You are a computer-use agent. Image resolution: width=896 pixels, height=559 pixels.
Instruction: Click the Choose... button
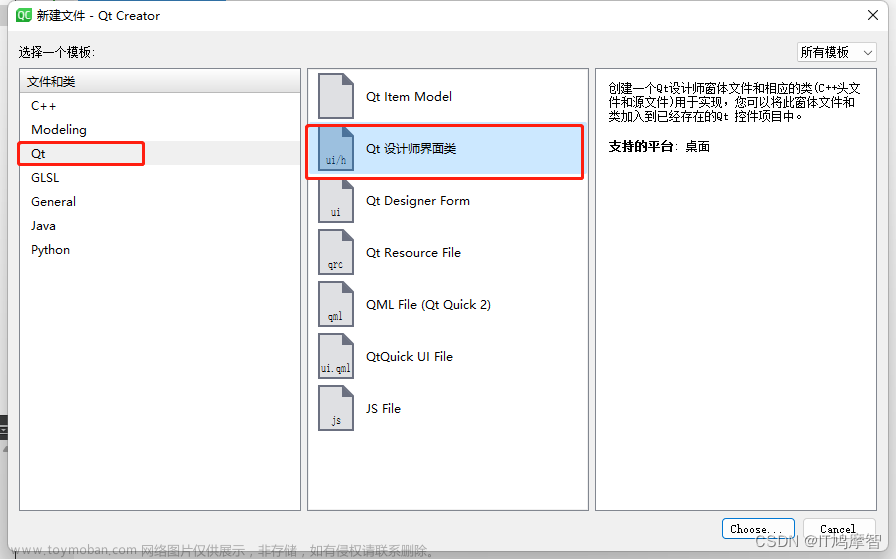pyautogui.click(x=758, y=529)
